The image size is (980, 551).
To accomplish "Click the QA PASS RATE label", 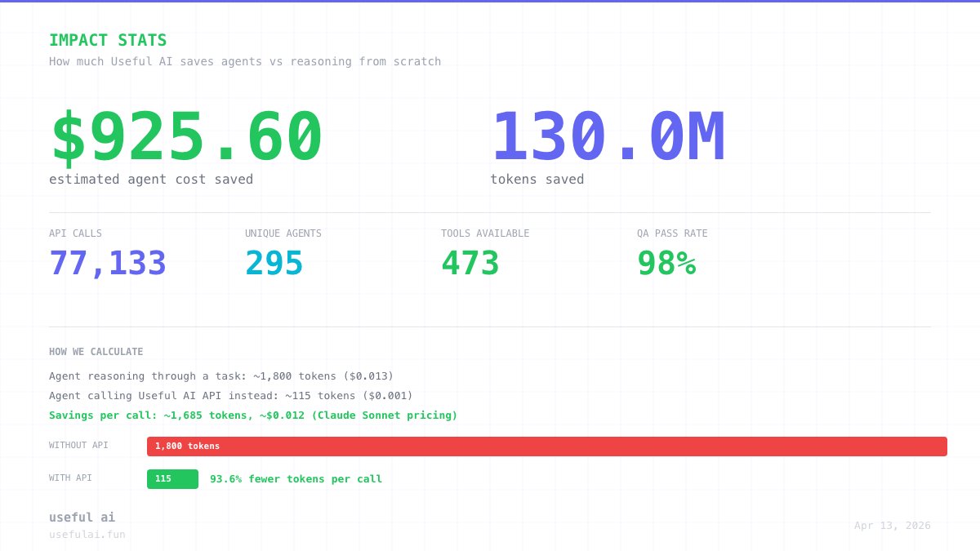I will point(672,233).
